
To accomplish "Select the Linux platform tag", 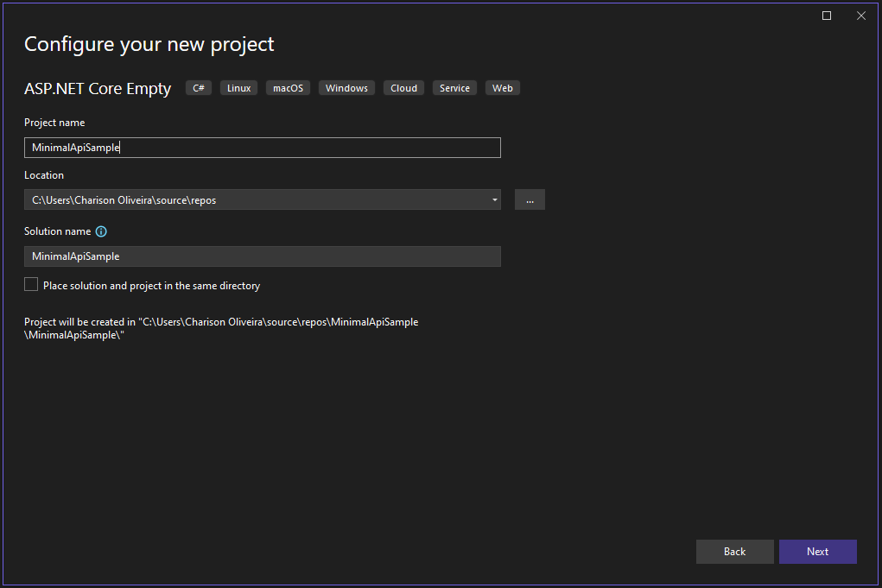I will point(238,88).
